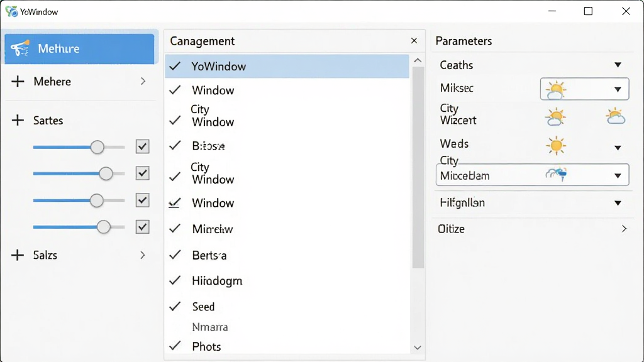Toggle the second checkbox under Sartes
This screenshot has width=644, height=362.
143,173
